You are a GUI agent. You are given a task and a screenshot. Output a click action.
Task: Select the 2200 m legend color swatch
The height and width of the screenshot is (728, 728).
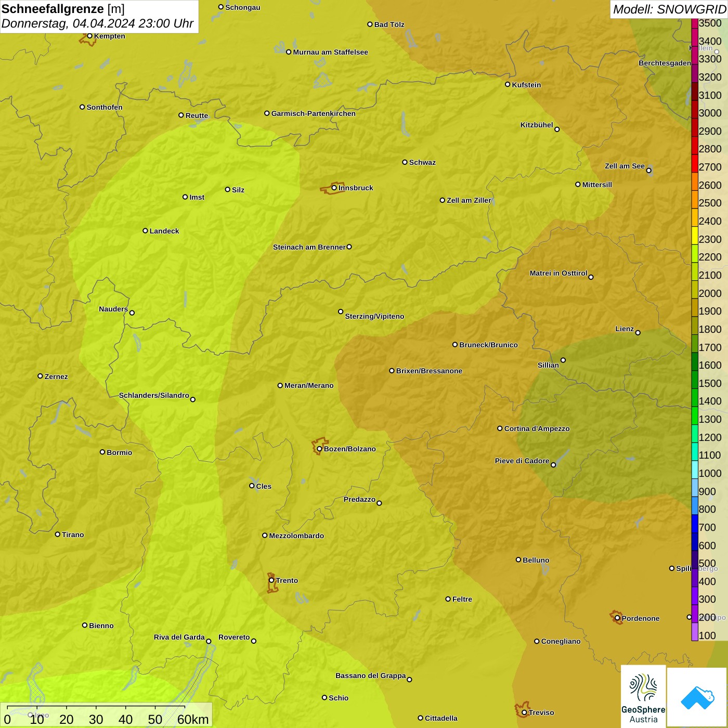click(x=695, y=253)
